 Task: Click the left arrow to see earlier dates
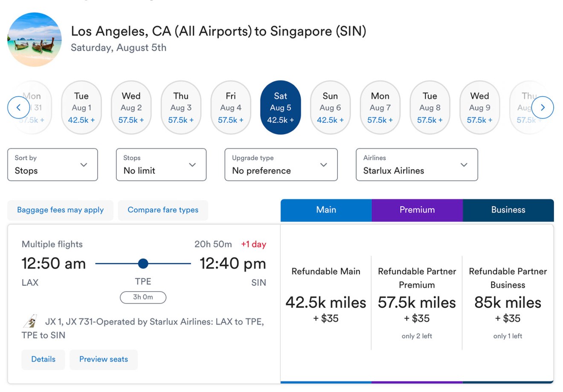coord(18,107)
